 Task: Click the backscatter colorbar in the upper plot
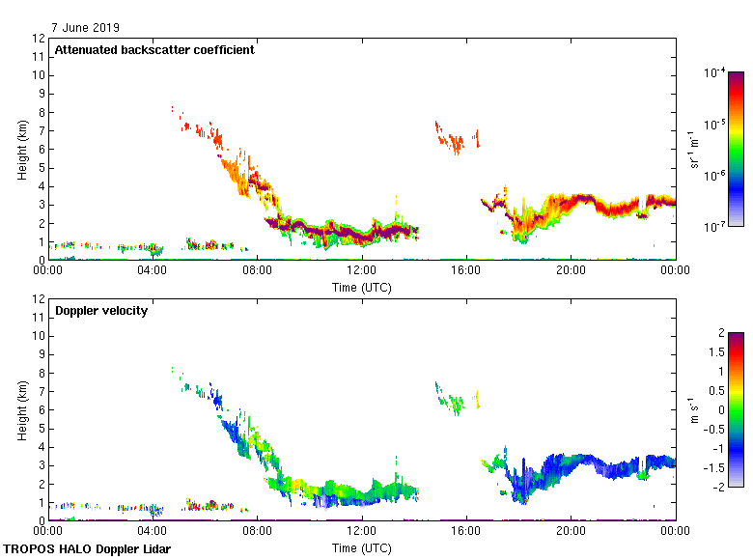click(x=736, y=149)
